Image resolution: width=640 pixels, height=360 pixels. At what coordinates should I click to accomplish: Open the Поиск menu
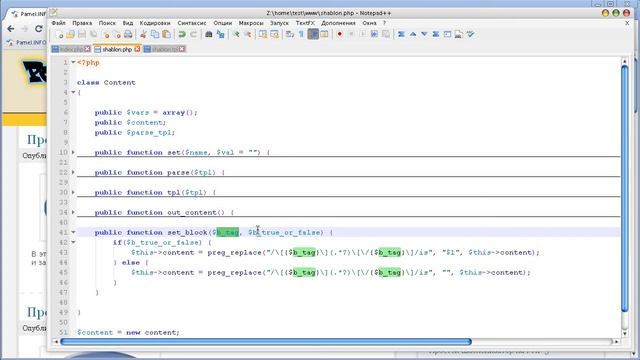107,23
